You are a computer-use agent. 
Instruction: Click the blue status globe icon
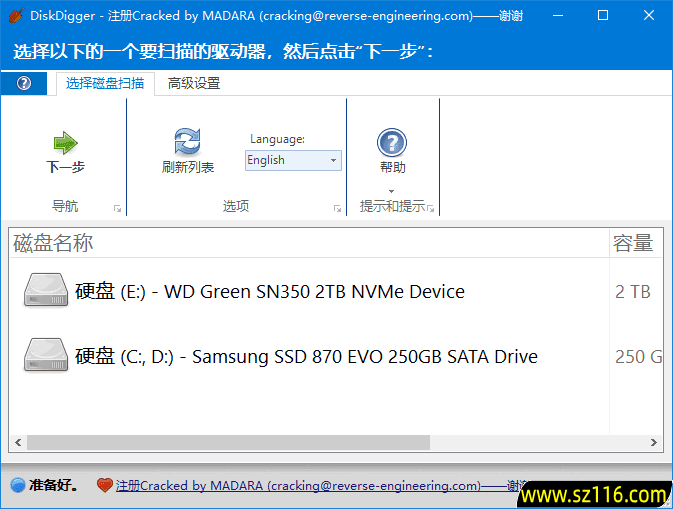18,485
